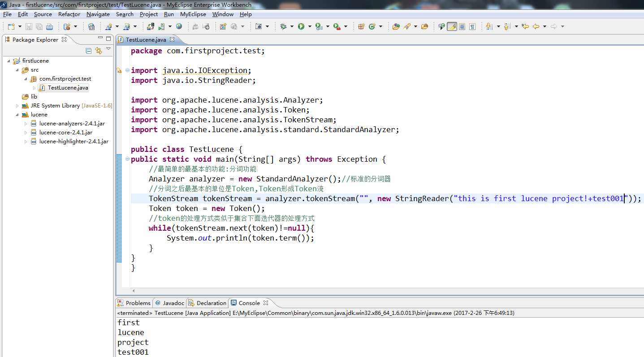The image size is (644, 357).
Task: Collapse the lucene library node
Action: pos(17,115)
